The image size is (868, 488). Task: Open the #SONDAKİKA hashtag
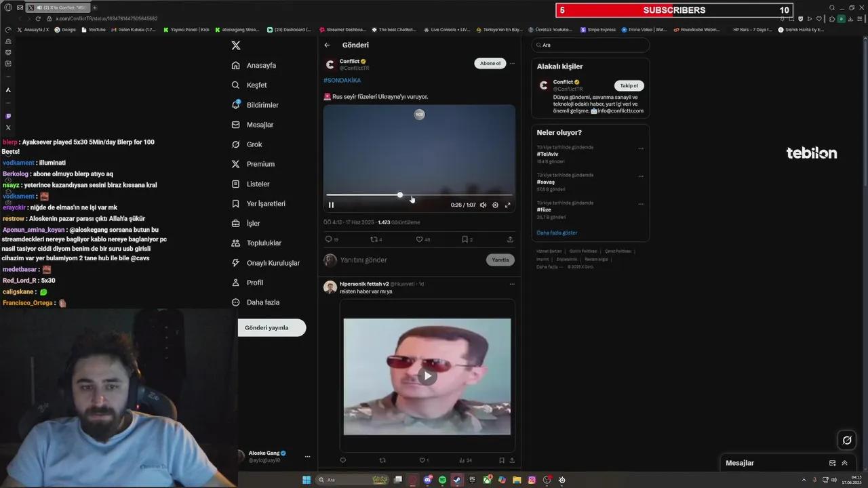point(342,81)
